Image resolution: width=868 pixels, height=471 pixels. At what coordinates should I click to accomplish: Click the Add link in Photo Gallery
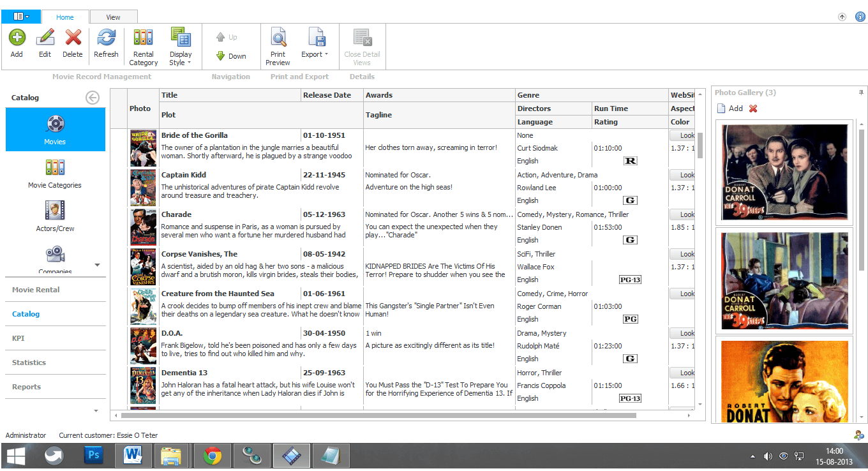click(x=729, y=108)
